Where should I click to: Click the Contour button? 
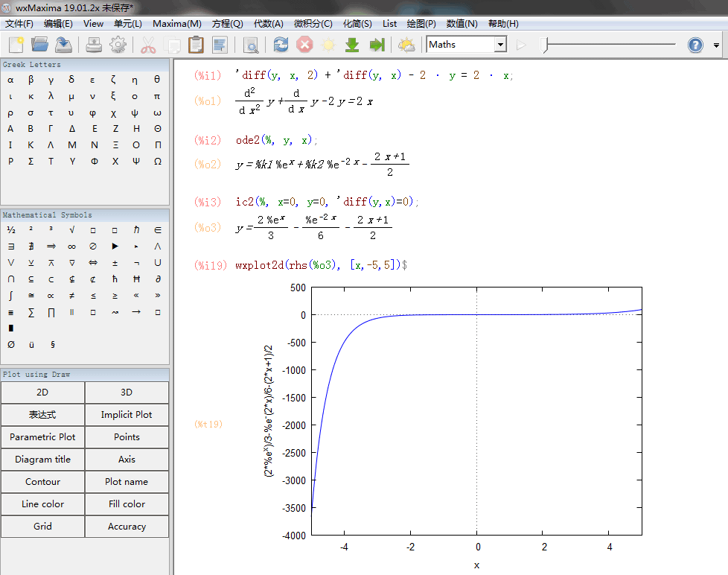pos(42,482)
